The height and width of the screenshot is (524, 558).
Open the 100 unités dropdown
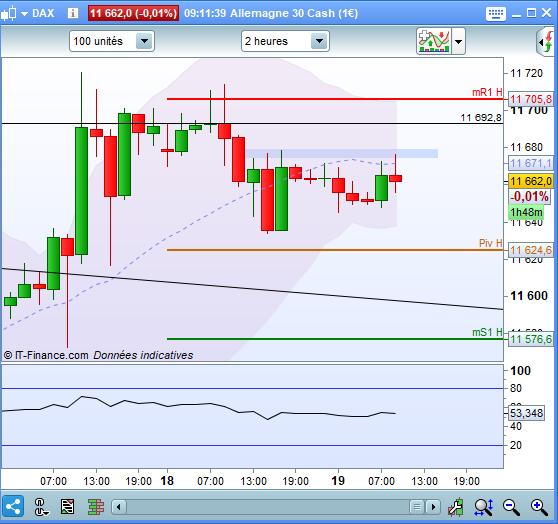tap(112, 41)
